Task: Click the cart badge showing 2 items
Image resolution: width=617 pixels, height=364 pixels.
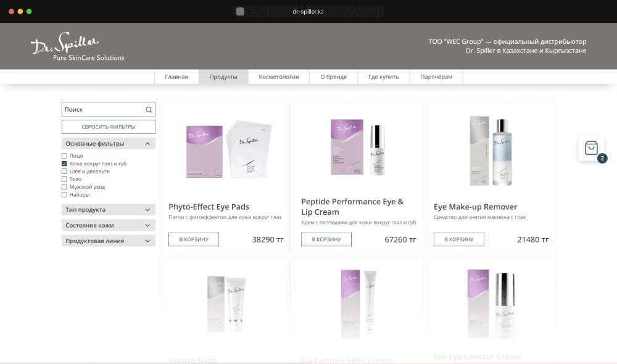Action: pyautogui.click(x=602, y=158)
